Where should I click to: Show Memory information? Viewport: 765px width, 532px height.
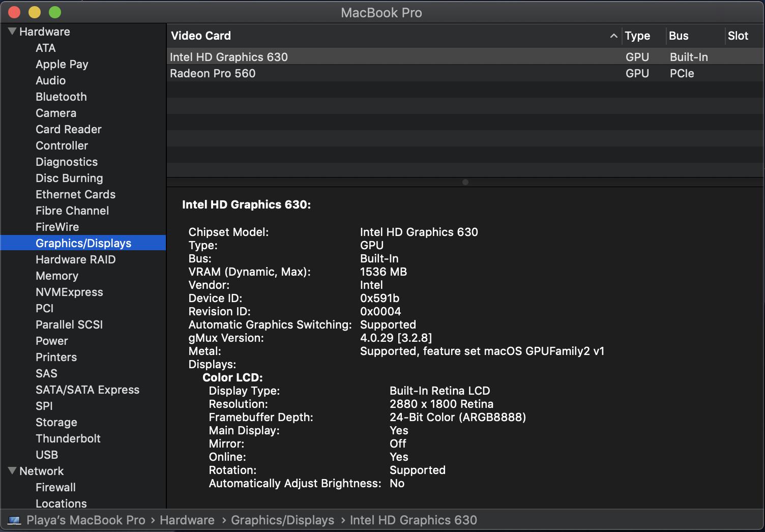click(x=57, y=276)
